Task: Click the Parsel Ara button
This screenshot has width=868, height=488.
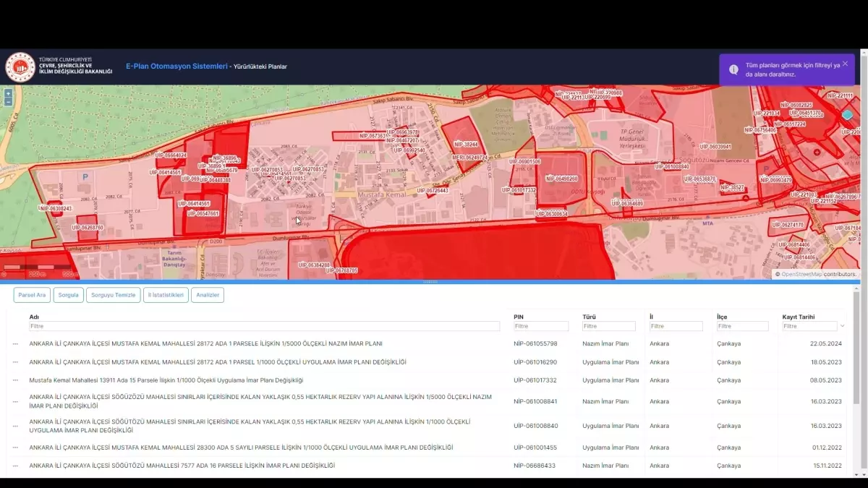Action: [x=31, y=294]
